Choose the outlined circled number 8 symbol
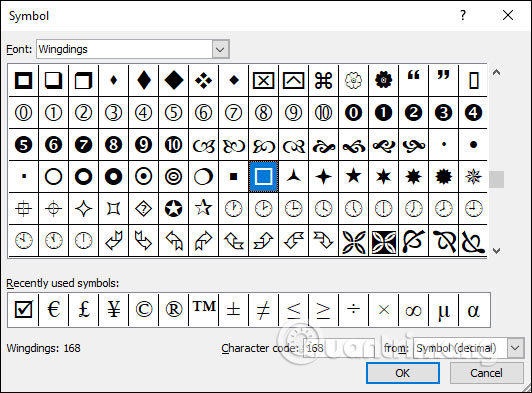Viewport: 532px width, 393px height. pos(263,112)
